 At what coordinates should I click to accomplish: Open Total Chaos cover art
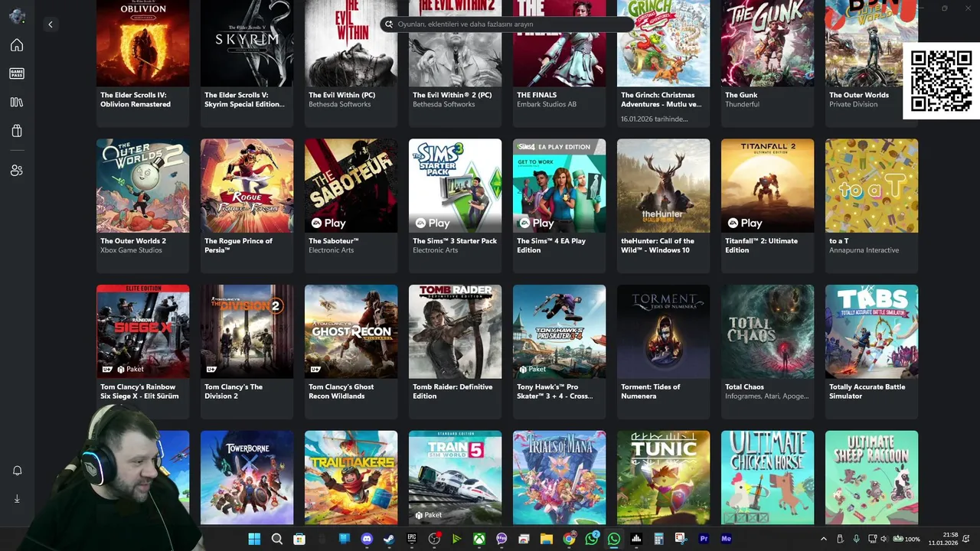(767, 331)
